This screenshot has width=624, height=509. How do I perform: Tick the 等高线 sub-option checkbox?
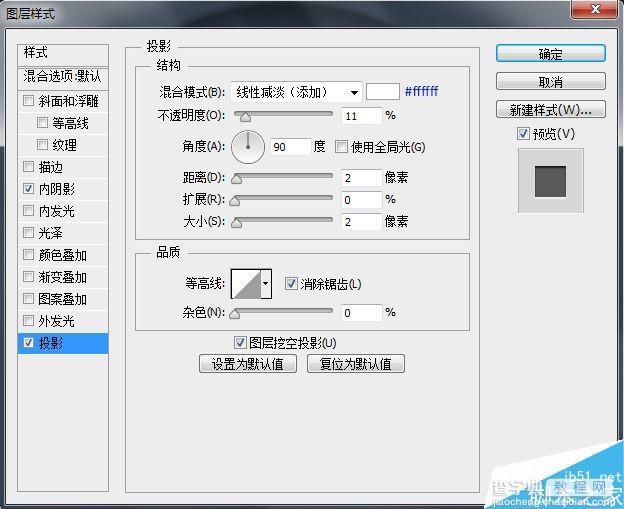pos(42,123)
